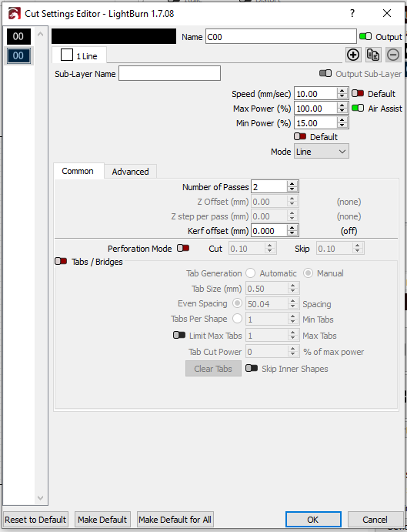
Task: Toggle the Air Assist switch
Action: pyautogui.click(x=358, y=108)
